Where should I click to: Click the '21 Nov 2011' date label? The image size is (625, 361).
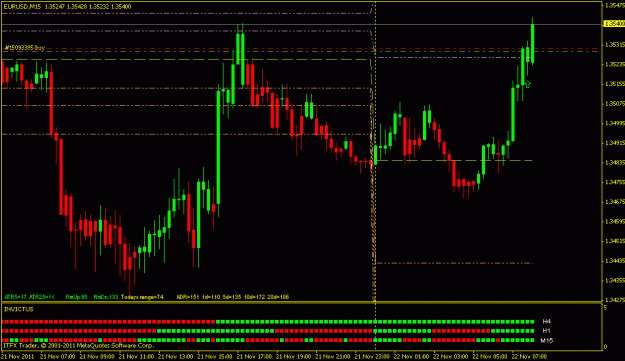point(18,356)
